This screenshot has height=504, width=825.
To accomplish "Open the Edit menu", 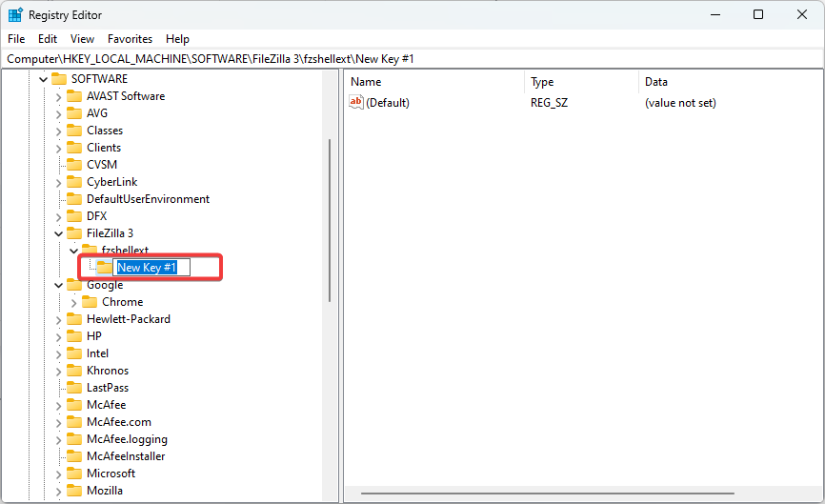I will (x=48, y=39).
